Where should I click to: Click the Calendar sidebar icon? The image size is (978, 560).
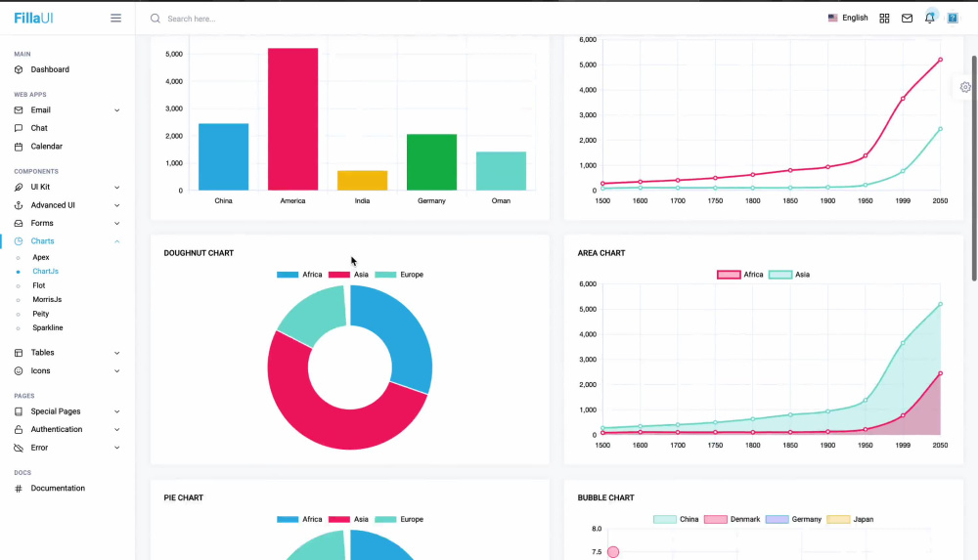tap(18, 147)
